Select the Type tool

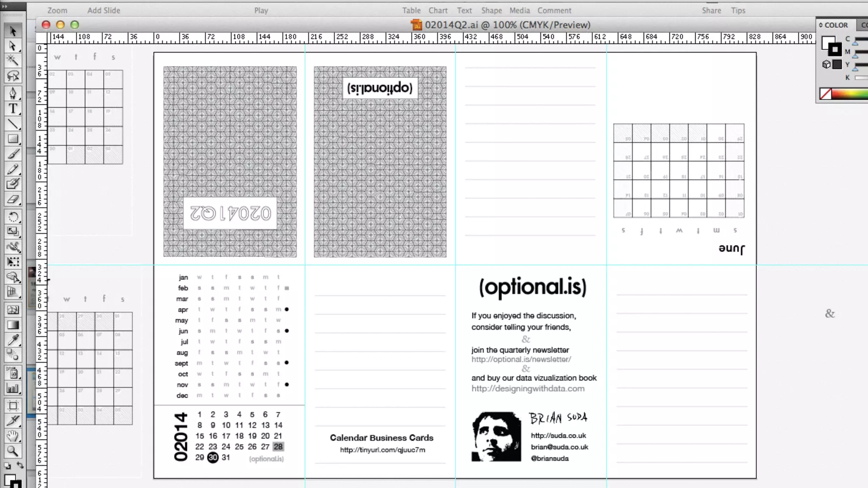tap(13, 109)
